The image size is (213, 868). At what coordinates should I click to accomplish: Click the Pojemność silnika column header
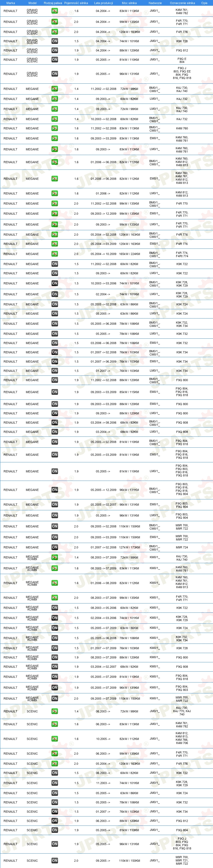tap(76, 3)
